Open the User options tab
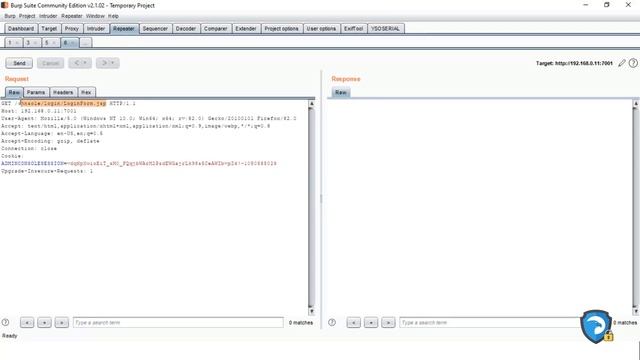 pyautogui.click(x=321, y=29)
